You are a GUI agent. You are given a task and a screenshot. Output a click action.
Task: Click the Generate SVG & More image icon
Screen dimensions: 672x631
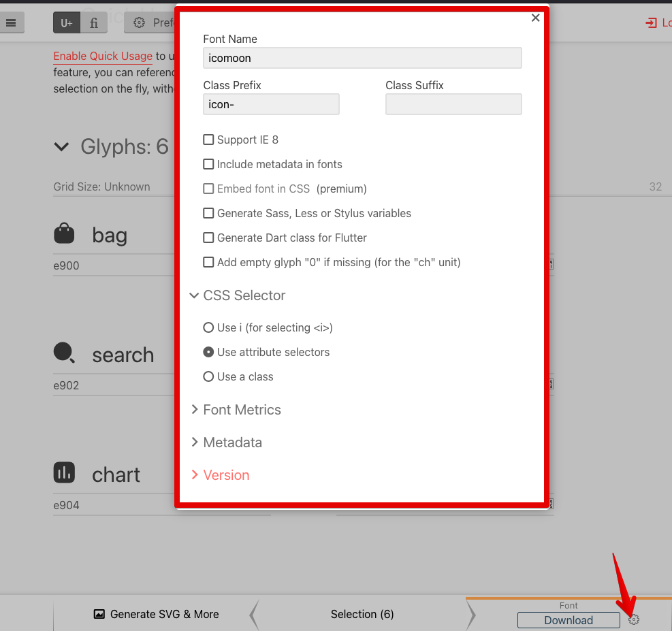[99, 614]
